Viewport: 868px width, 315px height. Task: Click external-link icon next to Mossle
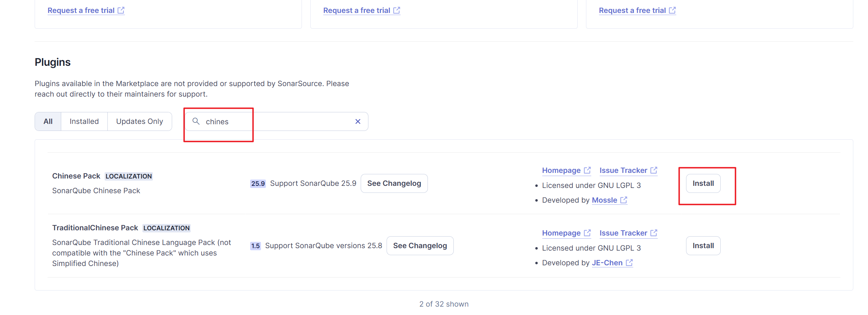[624, 200]
